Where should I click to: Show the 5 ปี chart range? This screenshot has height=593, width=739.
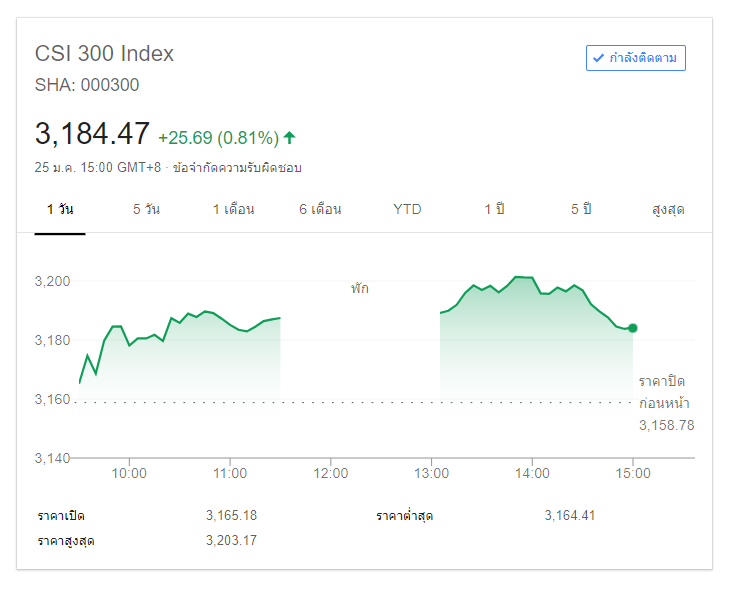pos(581,209)
